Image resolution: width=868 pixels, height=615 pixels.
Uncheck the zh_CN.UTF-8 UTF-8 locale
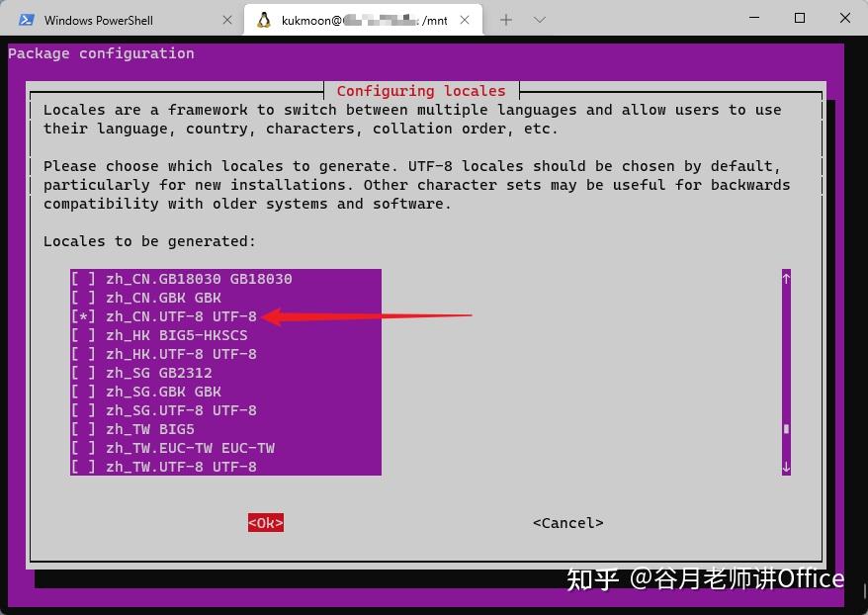tap(83, 316)
